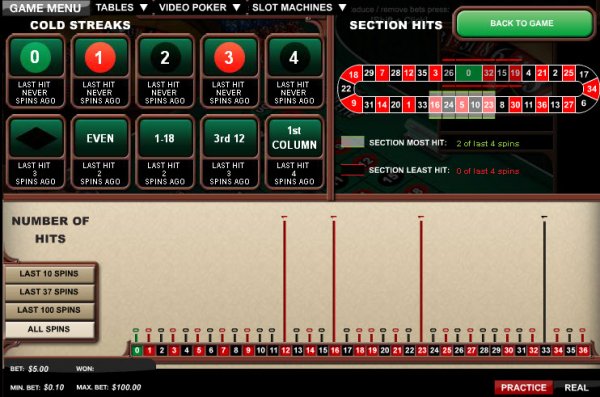Choose the 1st COLUMN cold streak tile
Viewport: 600px width, 397px height.
tap(294, 152)
